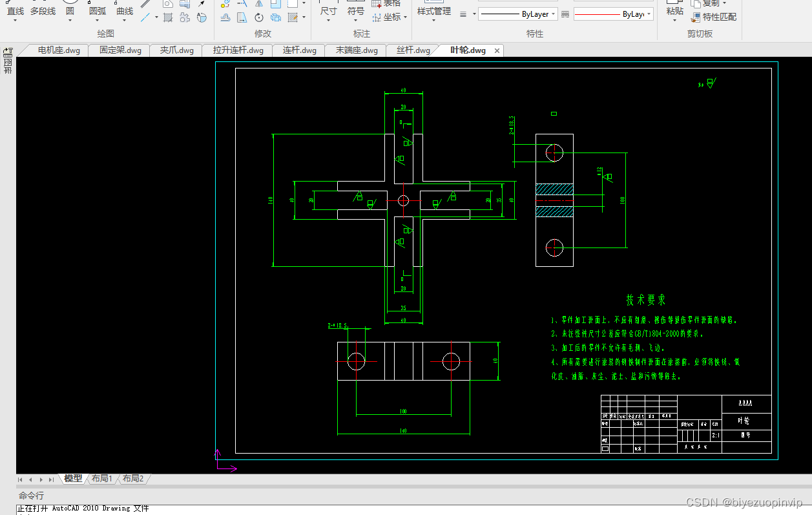Screen dimensions: 812x515
Task: Switch to the 布局1 layout tab
Action: (101, 479)
